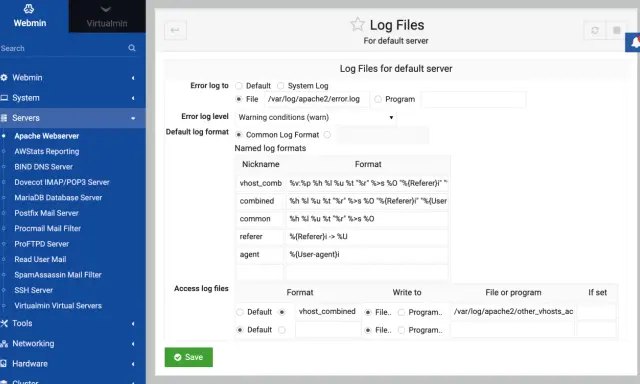Select File.. in the empty access log row
This screenshot has width=640, height=384.
pyautogui.click(x=368, y=330)
